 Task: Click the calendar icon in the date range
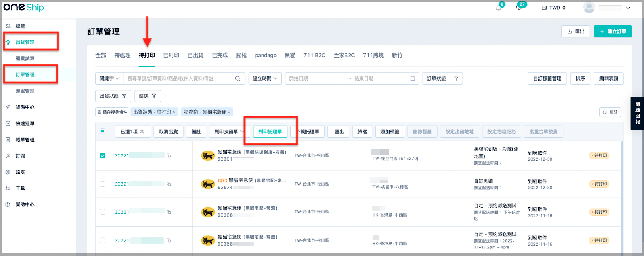413,78
